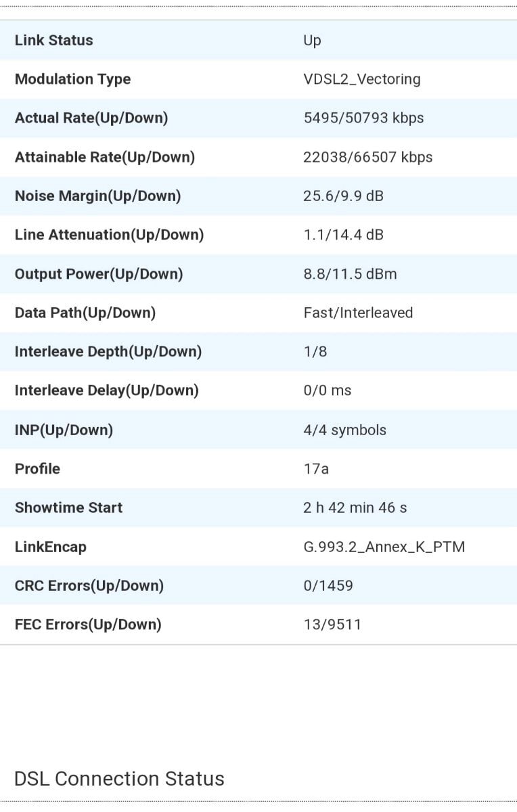Select the Showtime Start duration value

click(x=355, y=507)
